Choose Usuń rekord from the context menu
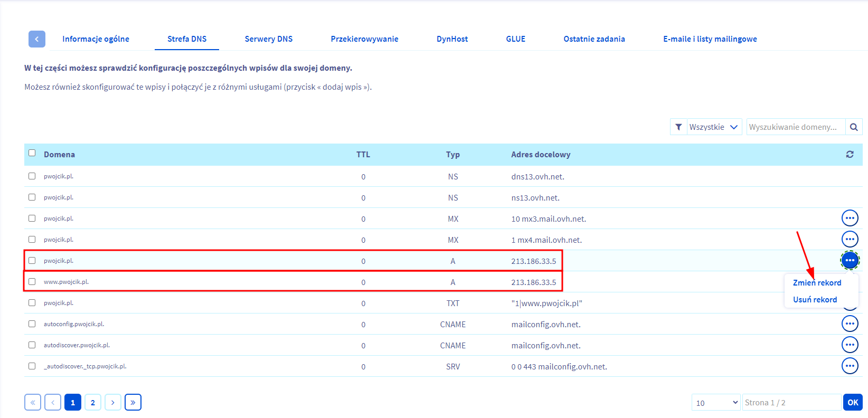The height and width of the screenshot is (418, 868). coord(815,300)
